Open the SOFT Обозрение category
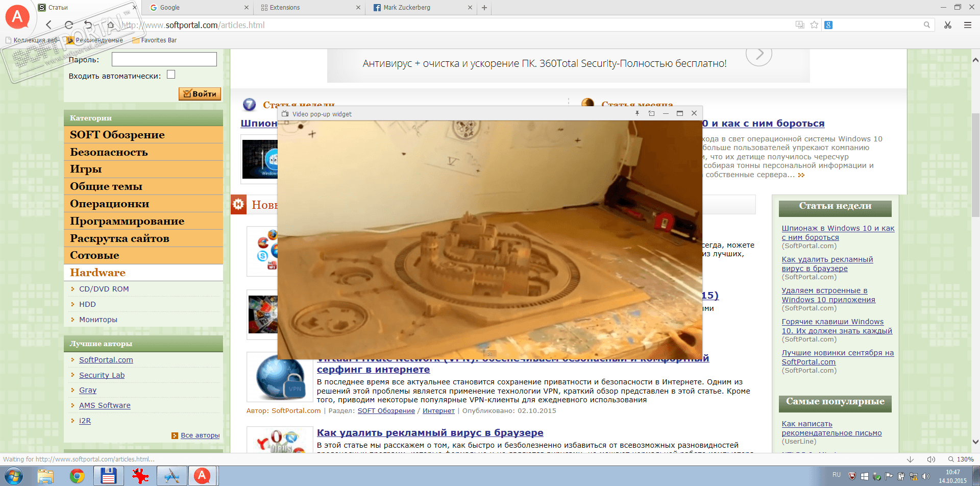980x486 pixels. [x=143, y=135]
